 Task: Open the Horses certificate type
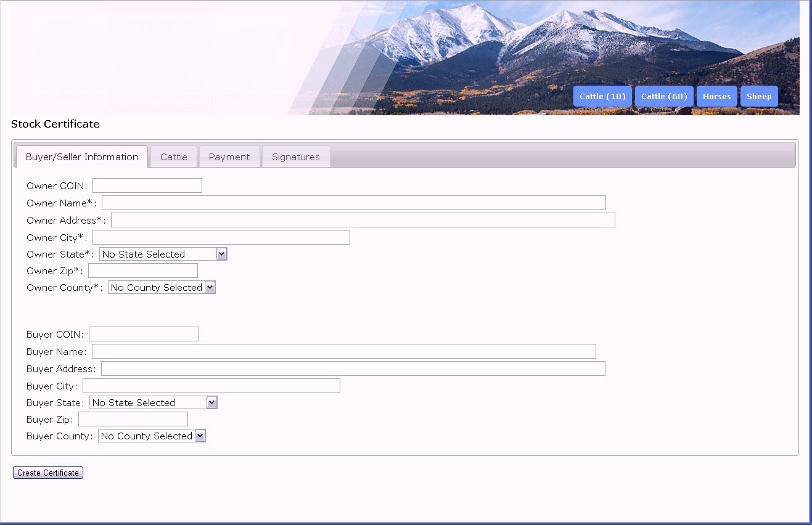[x=716, y=96]
